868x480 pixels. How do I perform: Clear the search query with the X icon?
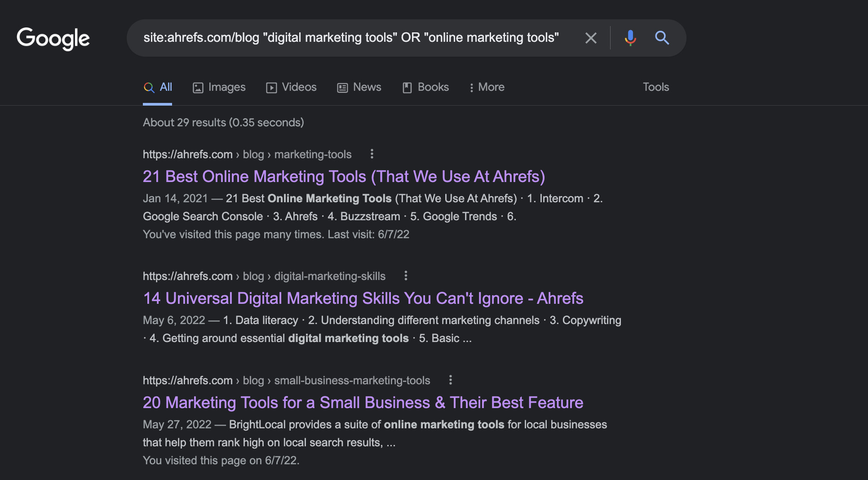click(591, 38)
